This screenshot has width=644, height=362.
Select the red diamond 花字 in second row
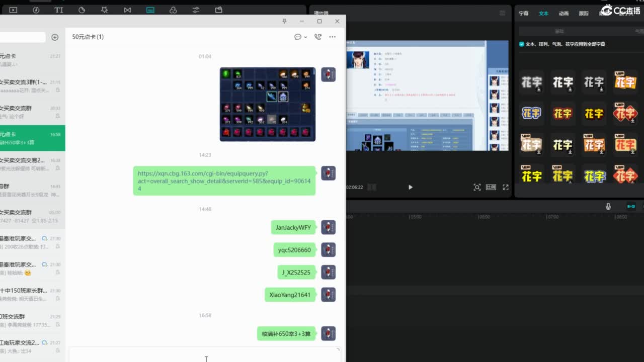(625, 114)
